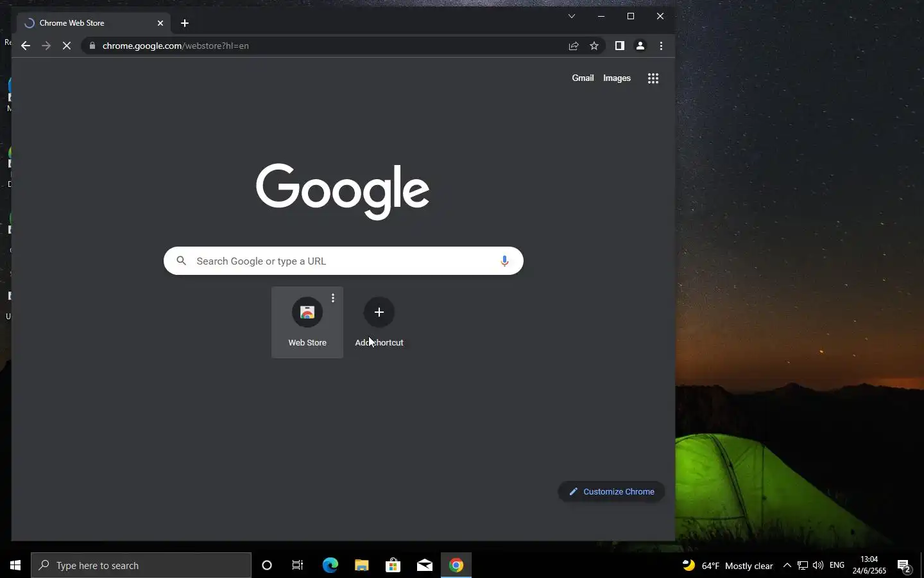This screenshot has height=578, width=924.
Task: Click the forward navigation arrow
Action: pos(46,46)
